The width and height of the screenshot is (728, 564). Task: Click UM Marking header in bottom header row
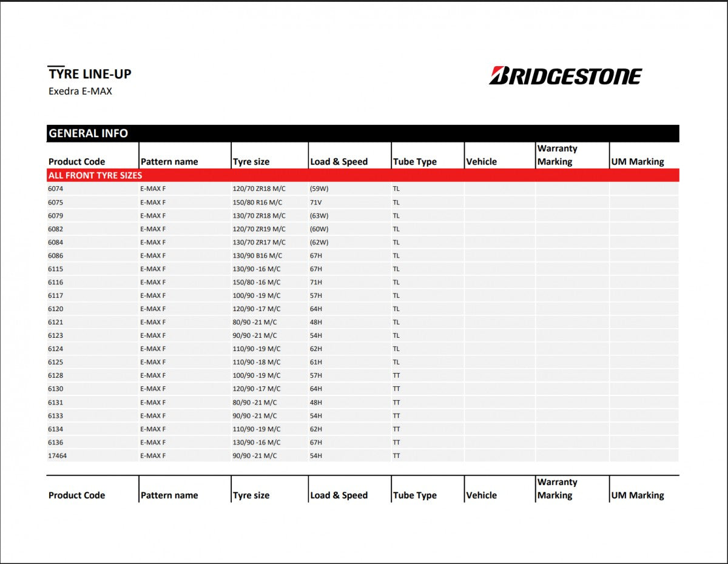point(638,495)
